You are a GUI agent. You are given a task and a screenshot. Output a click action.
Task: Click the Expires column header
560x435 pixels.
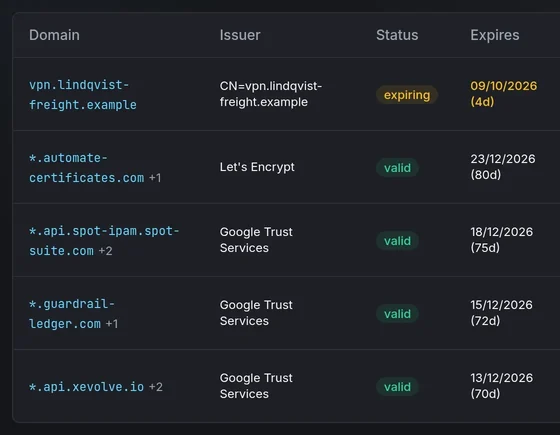(x=495, y=35)
